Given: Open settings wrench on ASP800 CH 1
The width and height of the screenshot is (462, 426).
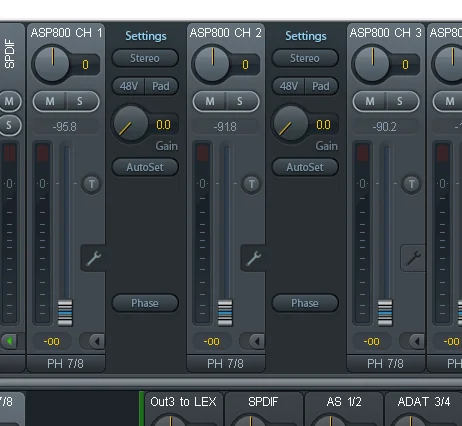Looking at the screenshot, I should click(x=93, y=258).
